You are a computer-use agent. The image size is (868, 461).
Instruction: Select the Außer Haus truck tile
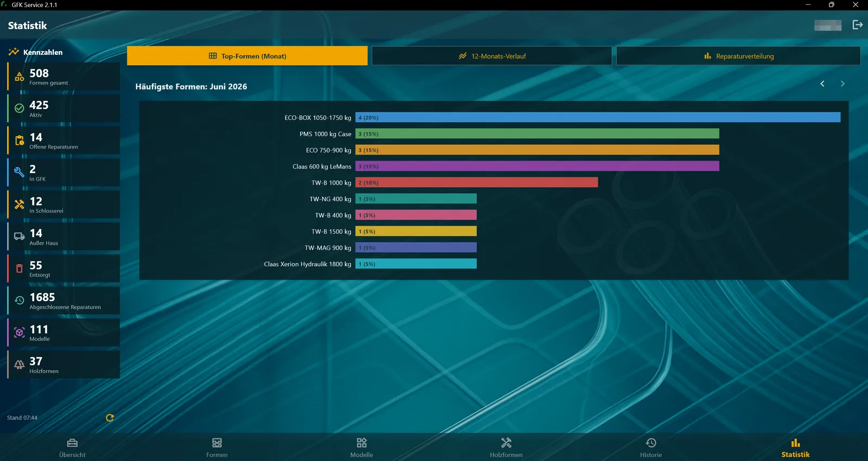[63, 236]
